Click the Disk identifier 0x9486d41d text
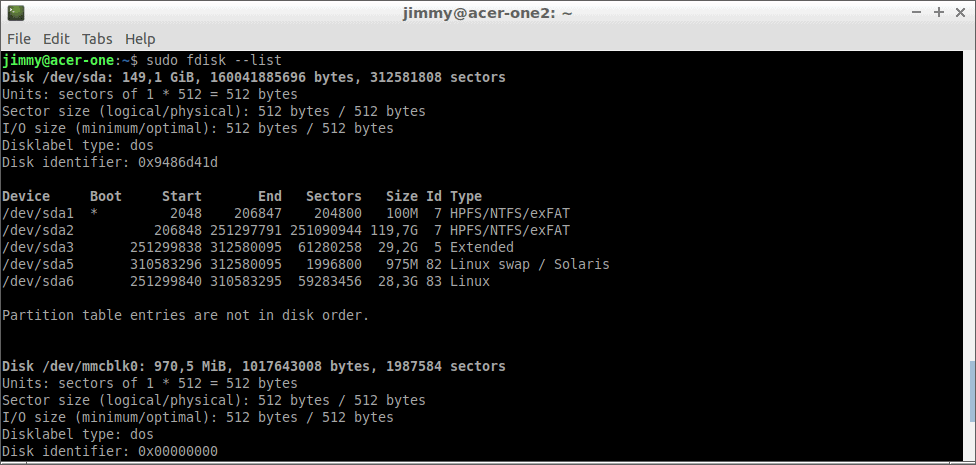The height and width of the screenshot is (465, 976). (x=110, y=162)
